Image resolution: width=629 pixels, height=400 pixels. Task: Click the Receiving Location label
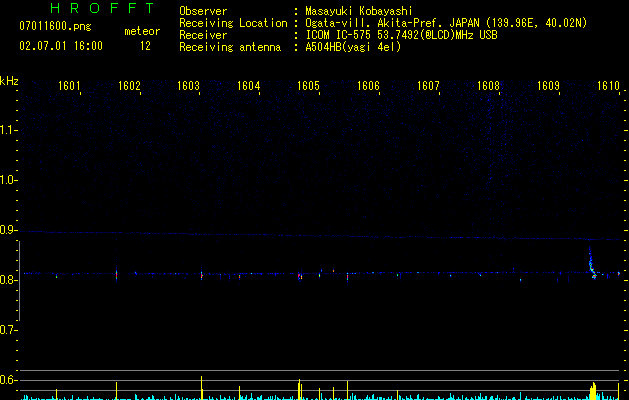click(233, 23)
